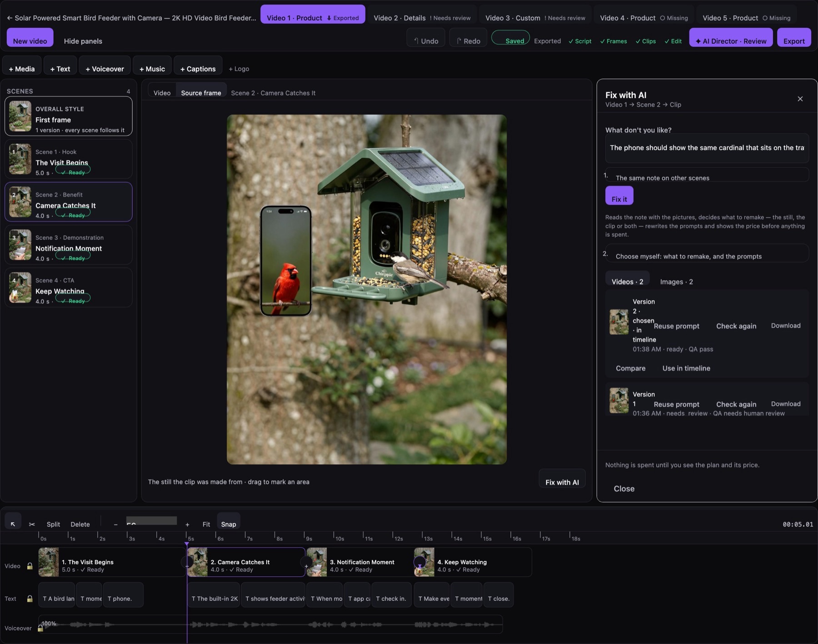Click Redo in the top bar
The image size is (818, 644).
pos(468,37)
